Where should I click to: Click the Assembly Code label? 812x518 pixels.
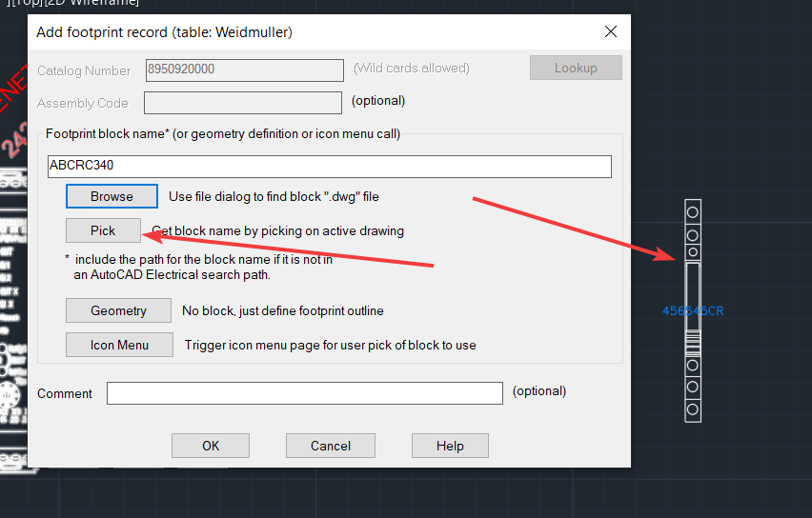[x=83, y=103]
